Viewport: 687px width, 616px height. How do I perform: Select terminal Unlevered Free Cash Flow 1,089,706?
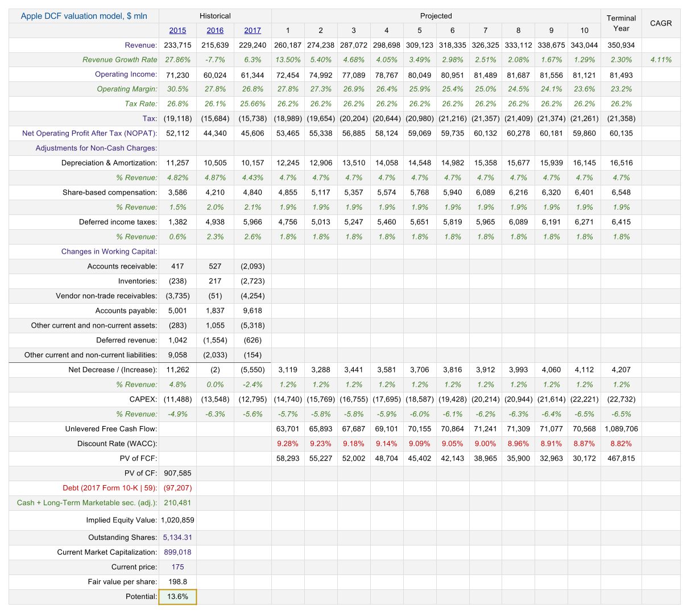[x=621, y=429]
